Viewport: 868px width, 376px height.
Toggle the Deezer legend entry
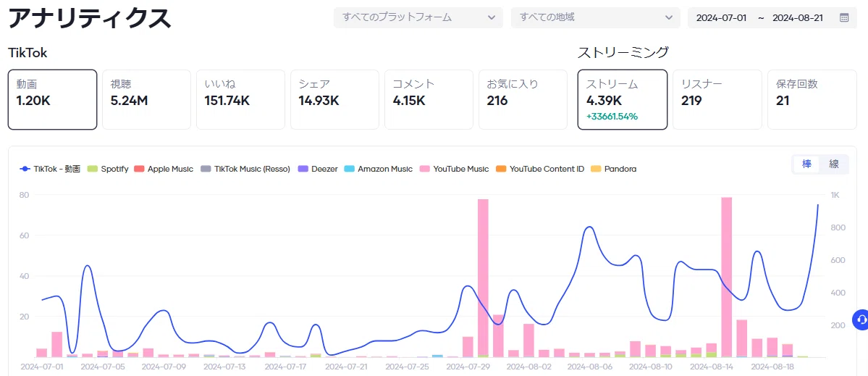click(x=317, y=169)
